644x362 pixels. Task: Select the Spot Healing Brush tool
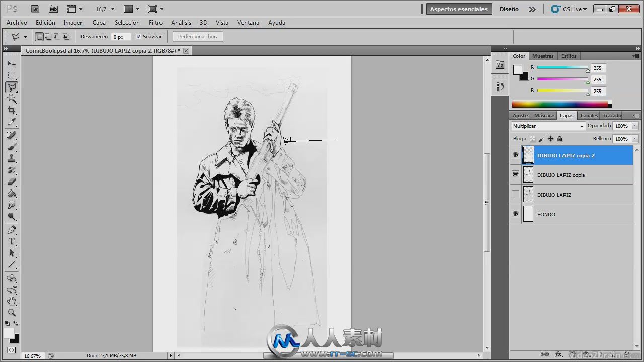coord(12,135)
